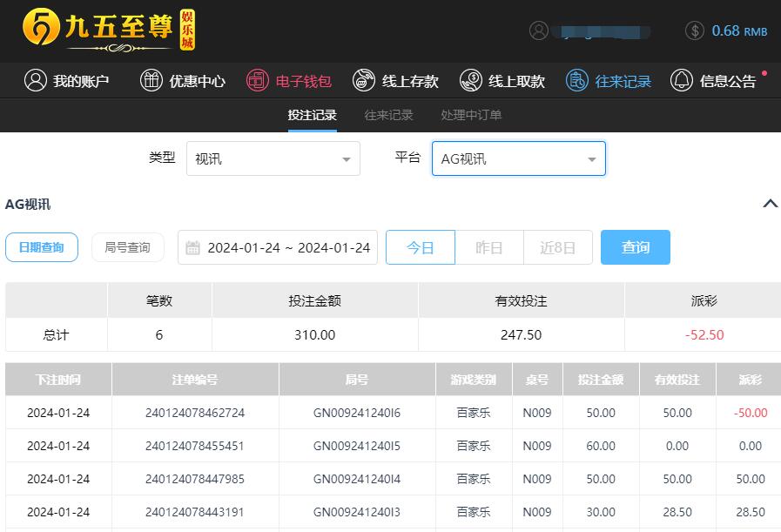Switch to the 往来记录 sub-tab
The height and width of the screenshot is (532, 781).
tap(388, 115)
